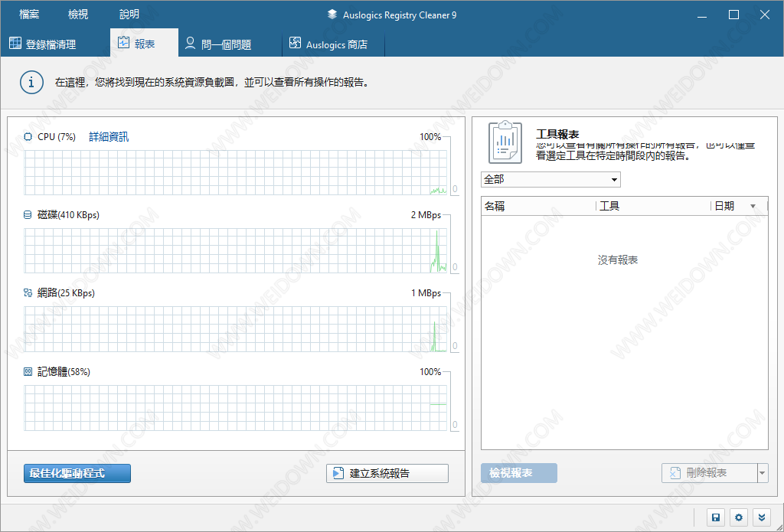
Task: Click the Auslogics 商店 tab icon
Action: pyautogui.click(x=295, y=43)
